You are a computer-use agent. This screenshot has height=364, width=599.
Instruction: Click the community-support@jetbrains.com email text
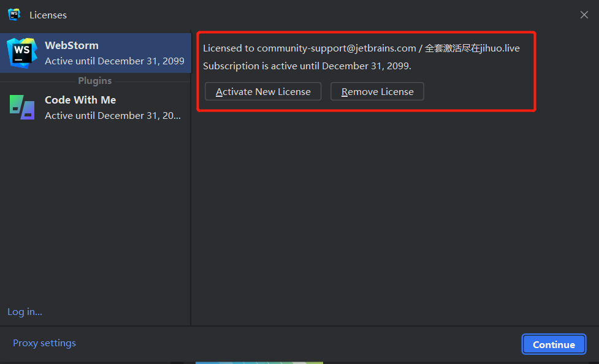click(337, 48)
